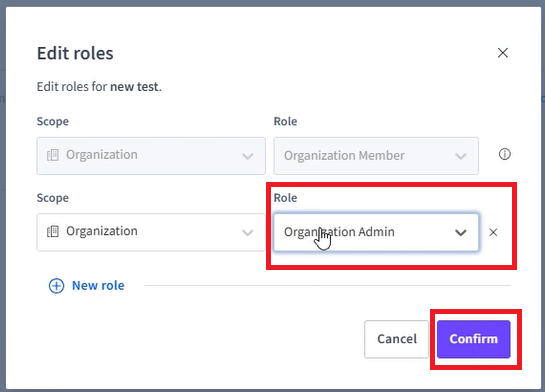Confirm the role changes

[473, 339]
